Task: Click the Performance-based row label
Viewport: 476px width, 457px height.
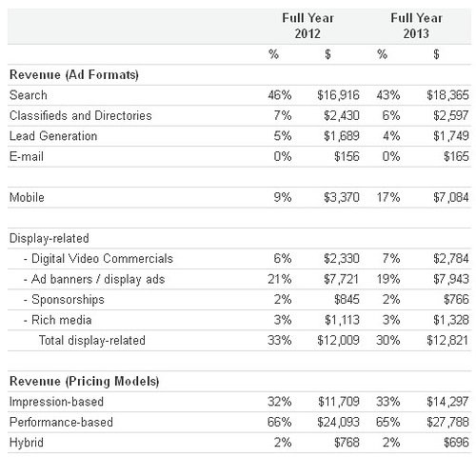Action: (61, 422)
